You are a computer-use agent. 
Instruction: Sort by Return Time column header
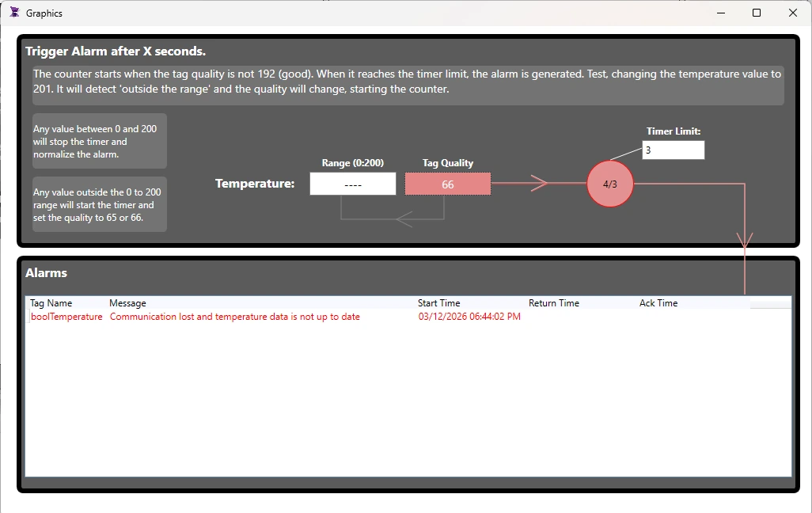coord(553,303)
